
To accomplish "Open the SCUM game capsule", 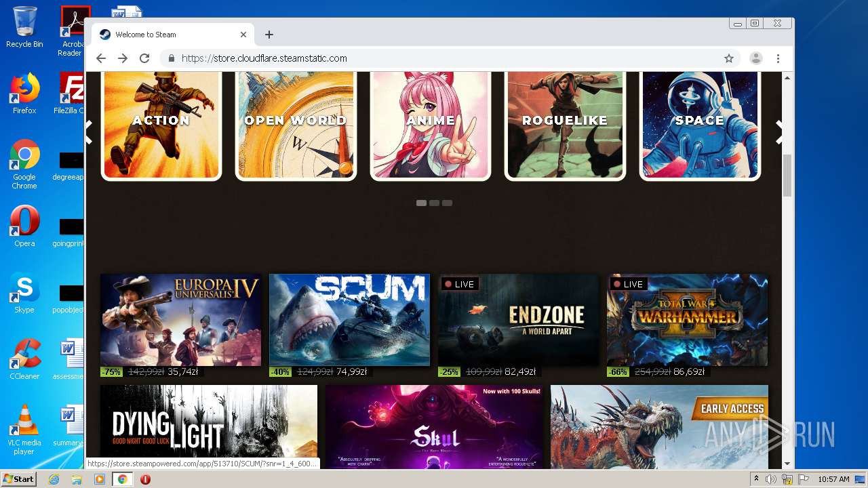I will tap(349, 320).
